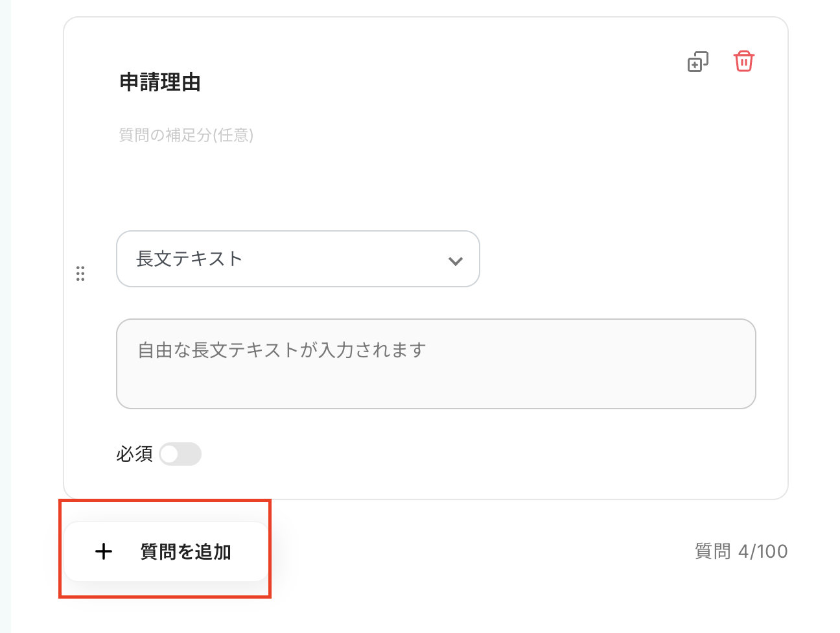This screenshot has height=633, width=840.
Task: Click the white knob of the 必須 toggle
Action: 170,455
